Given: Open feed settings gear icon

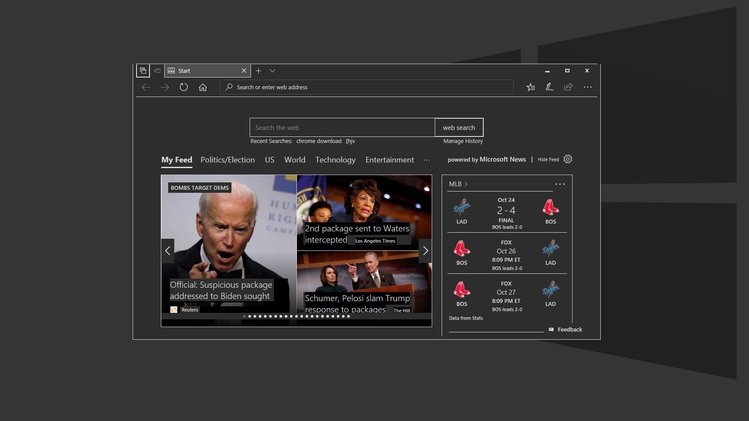Looking at the screenshot, I should 567,159.
